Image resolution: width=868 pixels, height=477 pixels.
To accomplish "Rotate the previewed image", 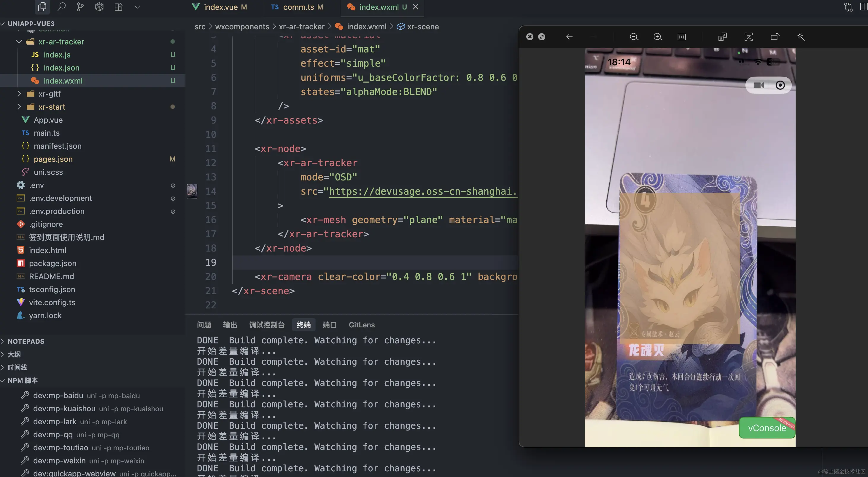I will click(x=775, y=37).
